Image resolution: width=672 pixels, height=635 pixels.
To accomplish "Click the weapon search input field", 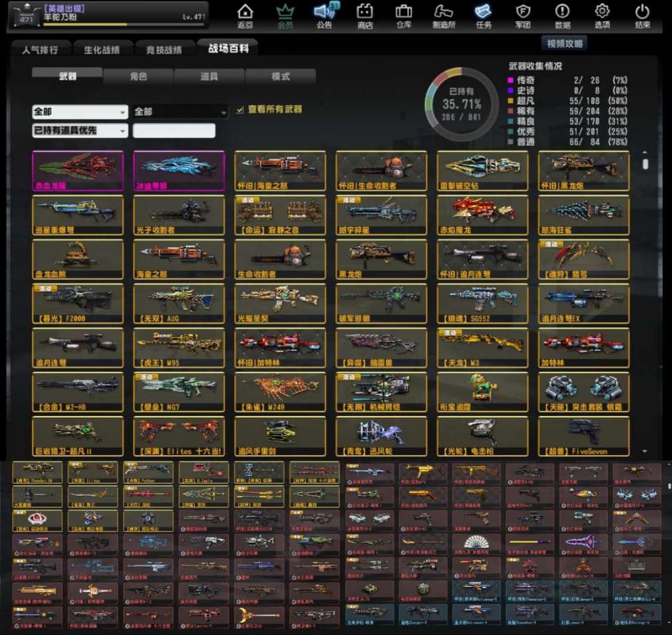I will point(174,131).
